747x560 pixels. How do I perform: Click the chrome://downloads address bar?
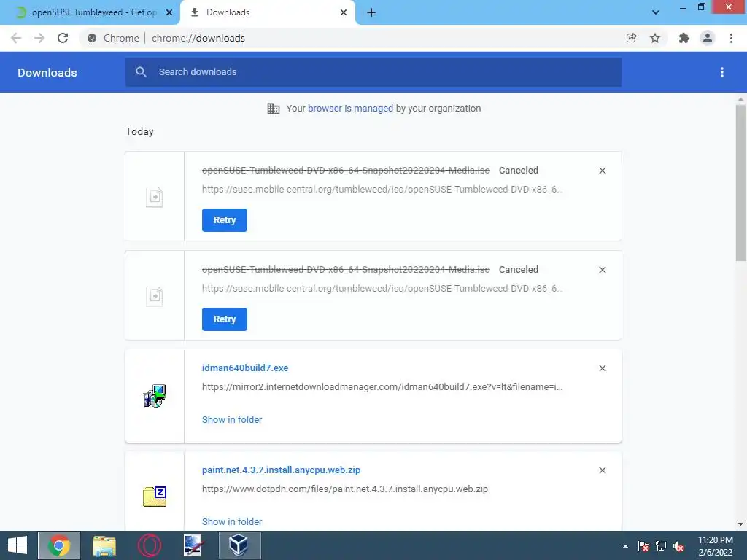pyautogui.click(x=352, y=38)
